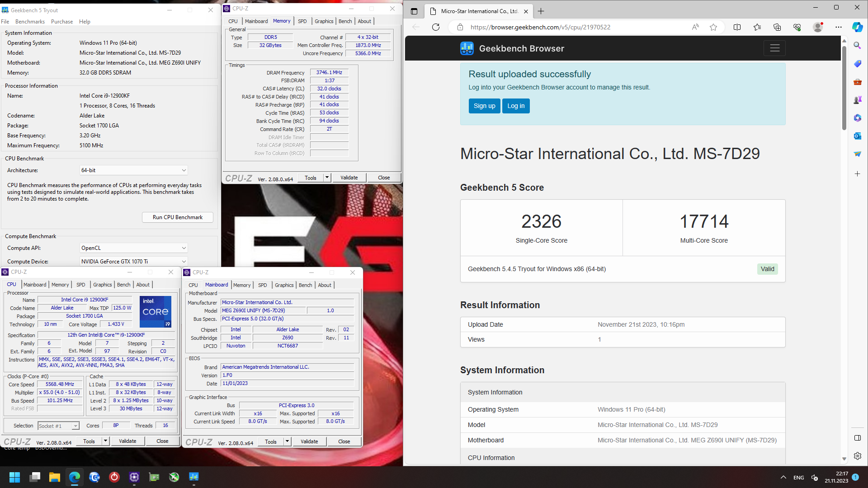Open Tools dropdown arrow in CPU-Z Mainboard window
The image size is (868, 488).
[287, 441]
